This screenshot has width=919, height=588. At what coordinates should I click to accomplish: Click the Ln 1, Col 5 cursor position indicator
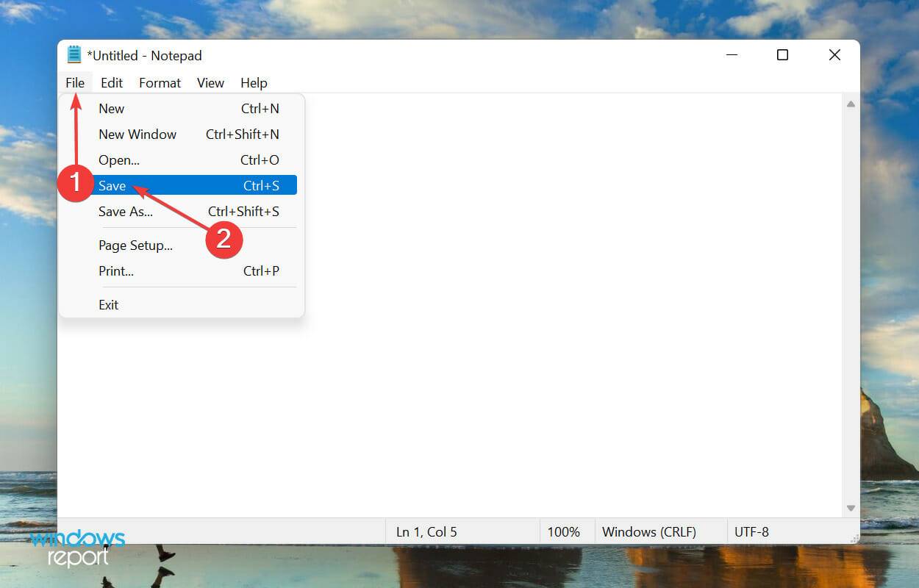click(x=426, y=531)
